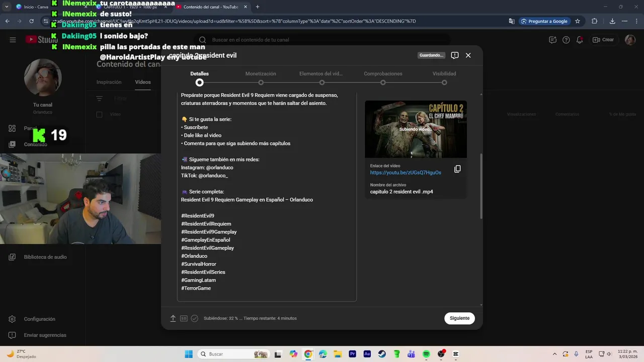
Task: Open Configuración in the sidebar
Action: pyautogui.click(x=39, y=319)
